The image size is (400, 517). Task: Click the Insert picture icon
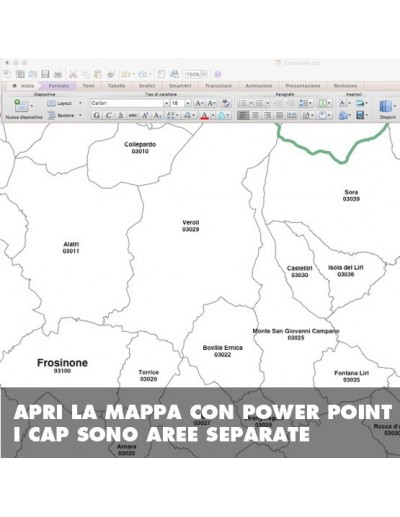[x=360, y=103]
